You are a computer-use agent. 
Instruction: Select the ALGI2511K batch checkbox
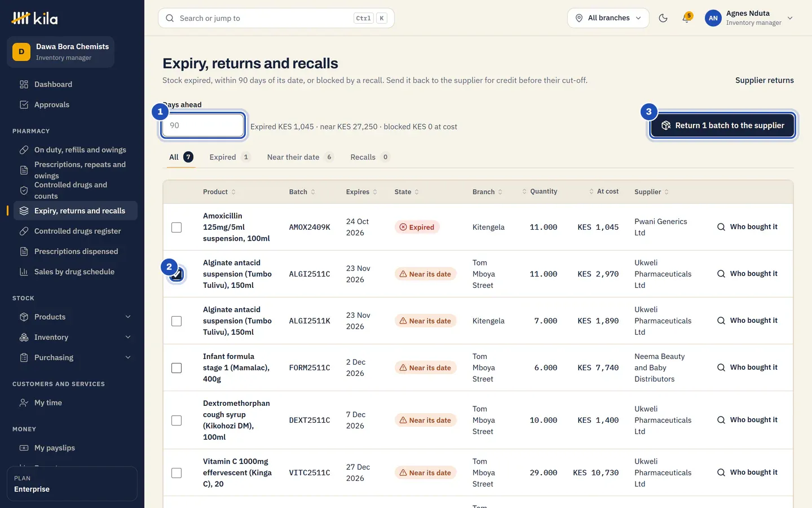tap(176, 321)
